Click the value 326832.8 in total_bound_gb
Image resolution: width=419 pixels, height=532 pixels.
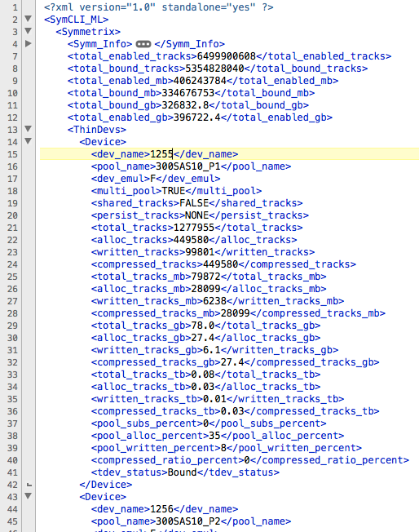185,104
